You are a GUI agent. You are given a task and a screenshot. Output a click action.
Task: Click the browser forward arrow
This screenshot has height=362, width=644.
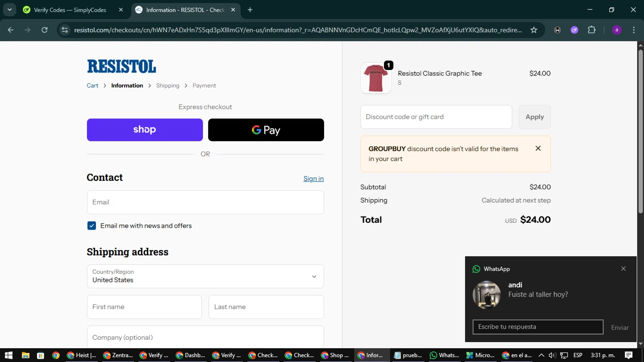27,30
